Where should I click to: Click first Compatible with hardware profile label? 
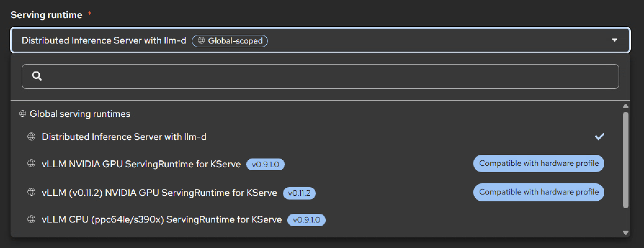[539, 163]
